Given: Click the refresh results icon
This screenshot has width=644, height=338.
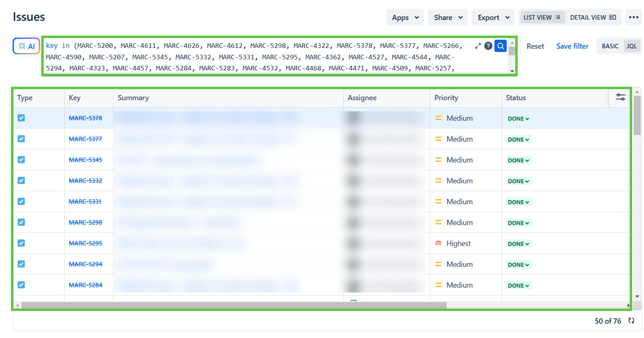Looking at the screenshot, I should coord(631,321).
